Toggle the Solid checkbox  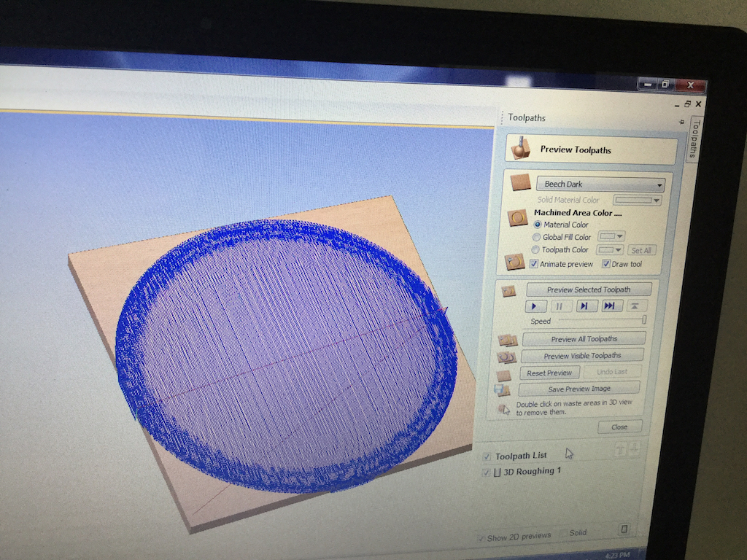565,533
